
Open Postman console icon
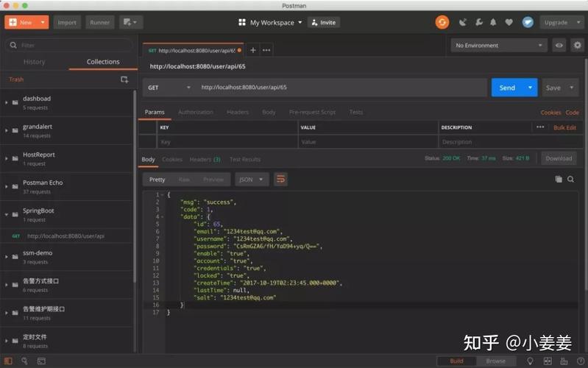(41, 361)
